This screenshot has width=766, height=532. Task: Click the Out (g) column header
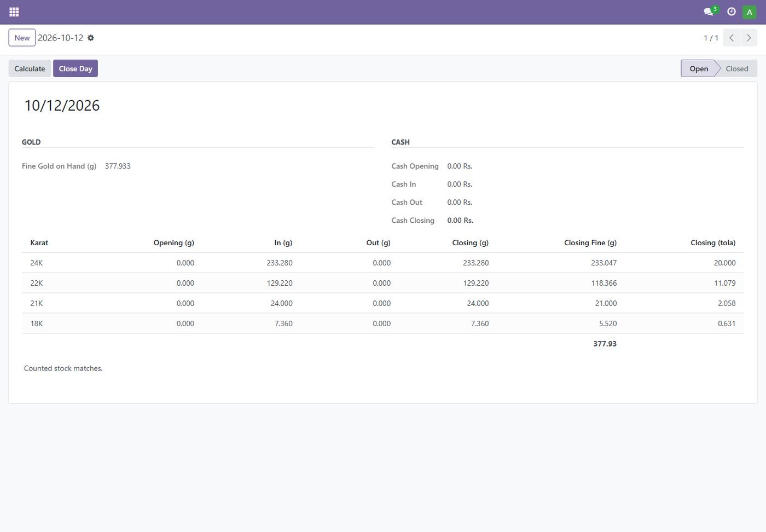click(x=378, y=242)
